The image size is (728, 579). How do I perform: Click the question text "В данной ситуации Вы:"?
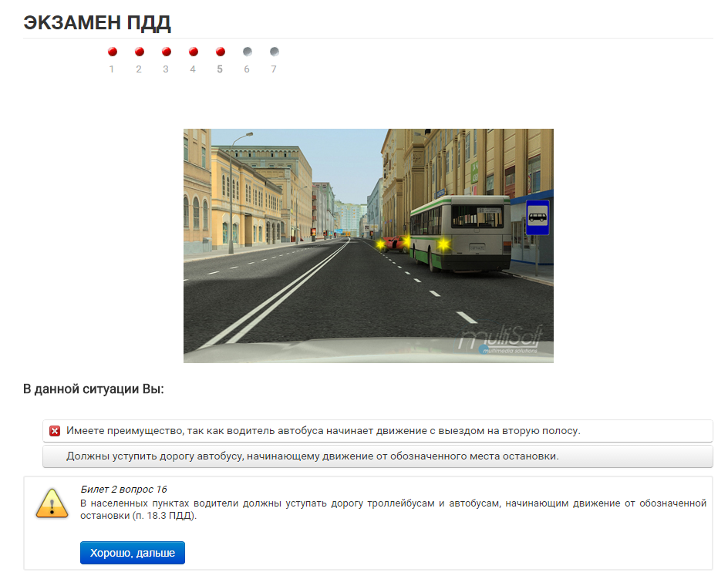(x=93, y=389)
